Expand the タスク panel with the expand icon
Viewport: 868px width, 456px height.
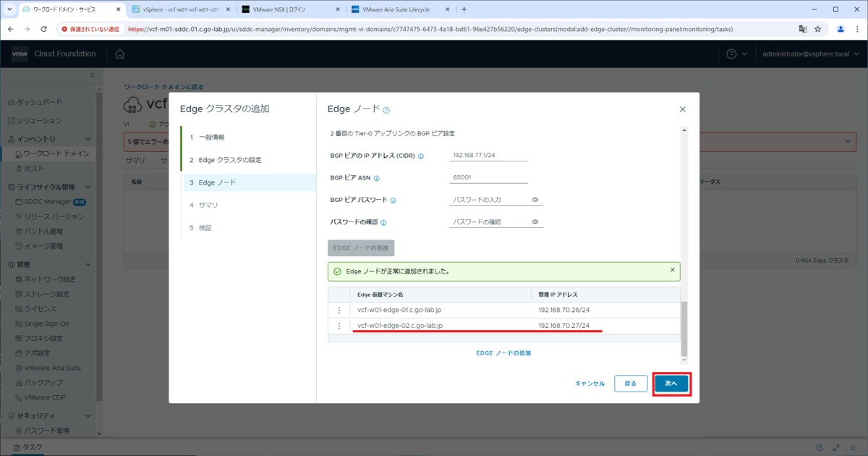[x=836, y=448]
